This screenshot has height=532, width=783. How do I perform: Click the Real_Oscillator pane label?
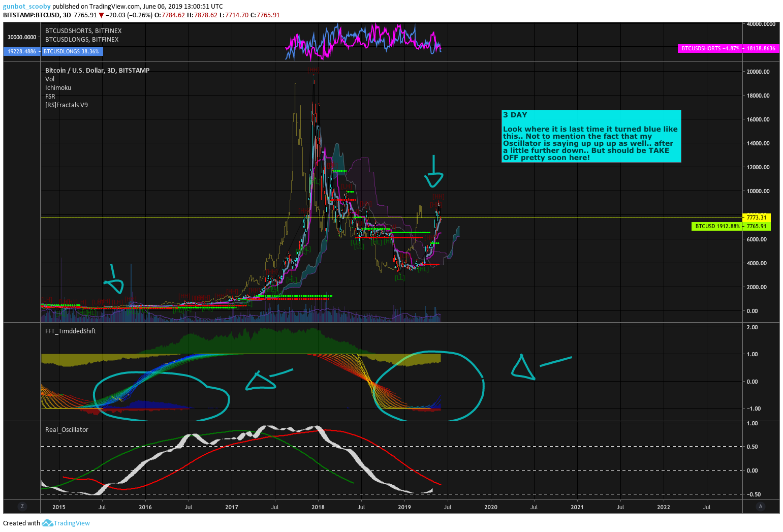(x=67, y=430)
